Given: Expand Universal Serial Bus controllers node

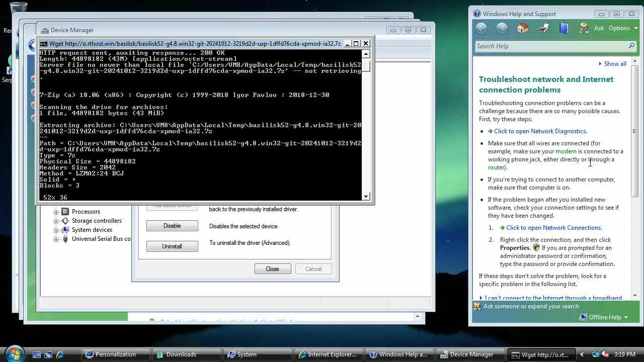Looking at the screenshot, I should (x=56, y=239).
